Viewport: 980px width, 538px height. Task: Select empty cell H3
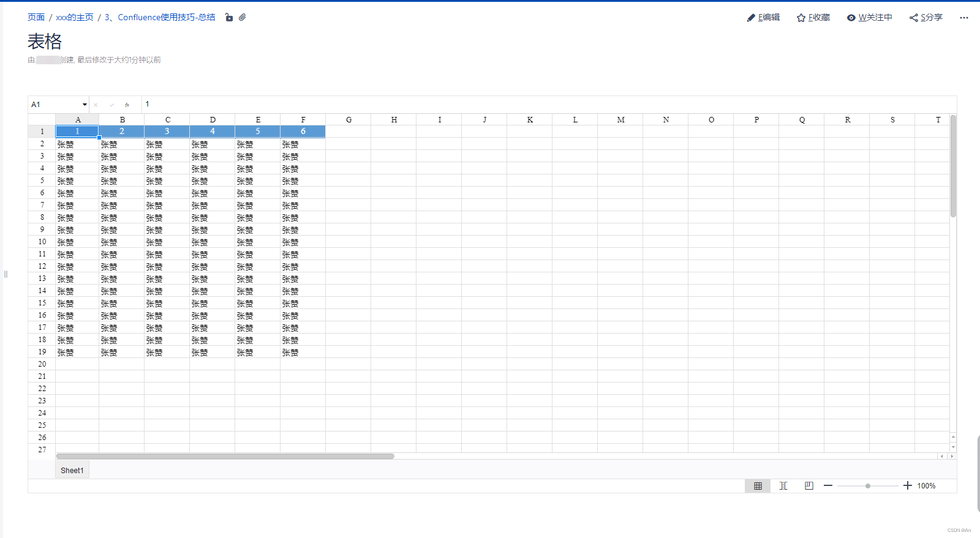tap(394, 156)
